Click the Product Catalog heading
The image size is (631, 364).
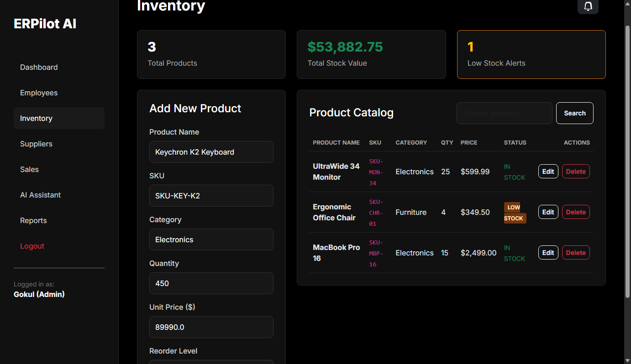click(x=351, y=112)
